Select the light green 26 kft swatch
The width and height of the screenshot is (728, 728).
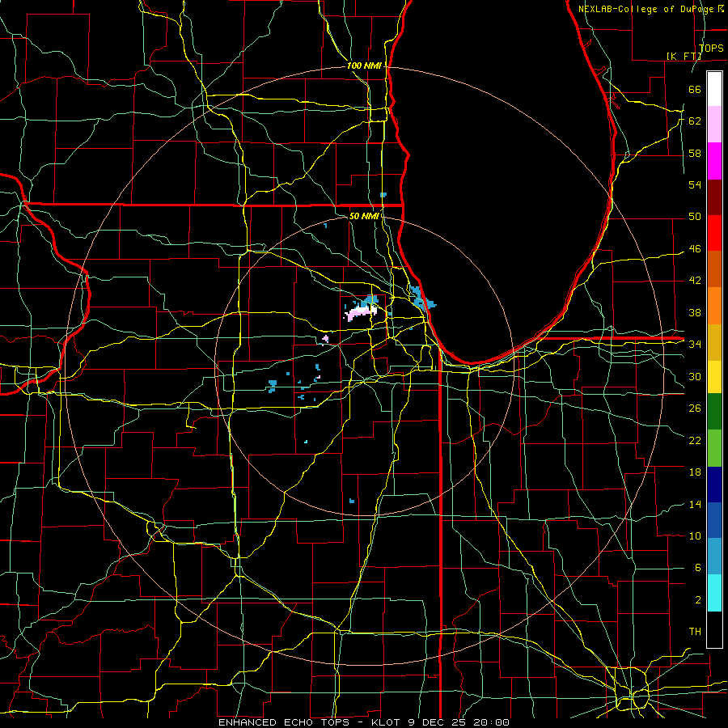(x=714, y=448)
